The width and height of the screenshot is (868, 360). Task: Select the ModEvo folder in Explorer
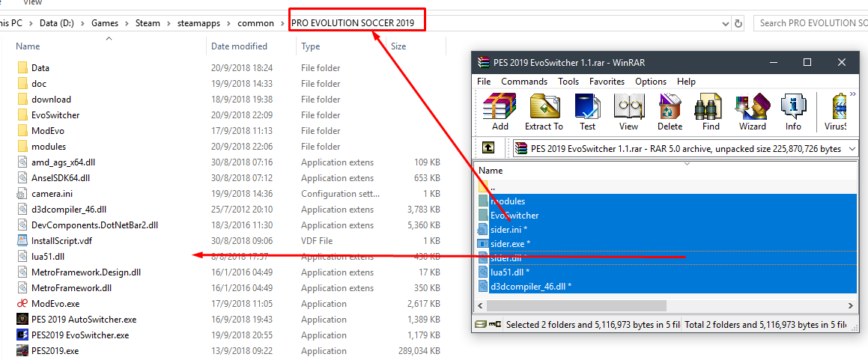(x=48, y=131)
